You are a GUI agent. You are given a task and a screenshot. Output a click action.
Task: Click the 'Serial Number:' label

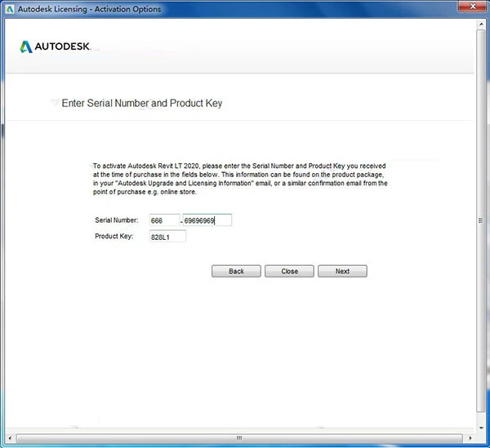click(x=116, y=220)
